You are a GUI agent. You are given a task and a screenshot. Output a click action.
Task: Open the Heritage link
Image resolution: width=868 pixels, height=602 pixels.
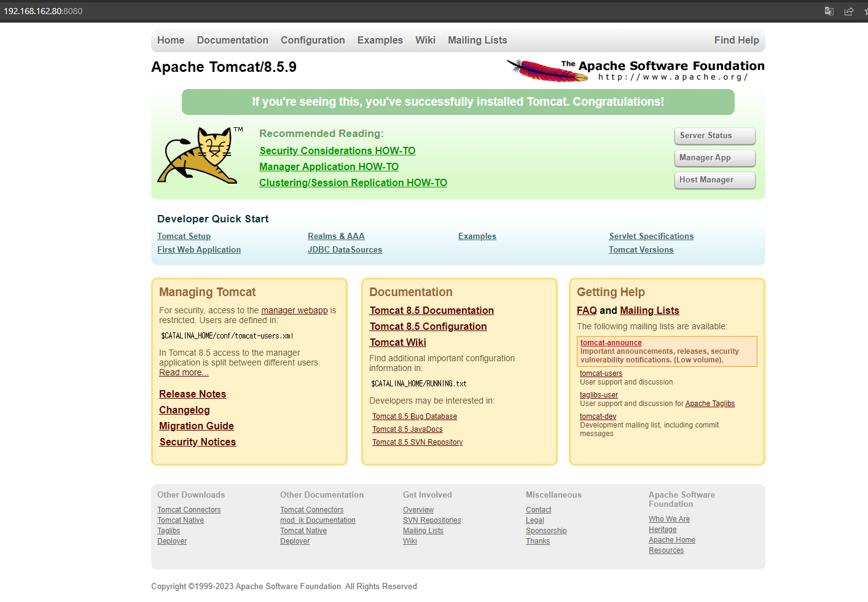click(662, 530)
